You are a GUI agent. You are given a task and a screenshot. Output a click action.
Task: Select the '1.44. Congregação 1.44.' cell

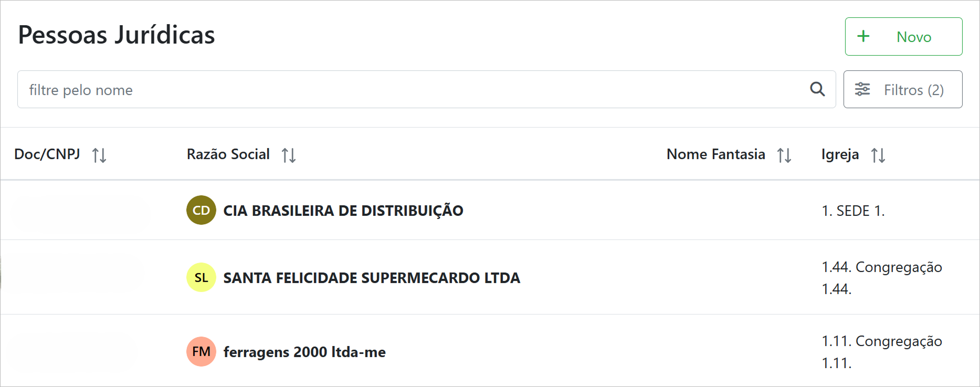click(882, 278)
